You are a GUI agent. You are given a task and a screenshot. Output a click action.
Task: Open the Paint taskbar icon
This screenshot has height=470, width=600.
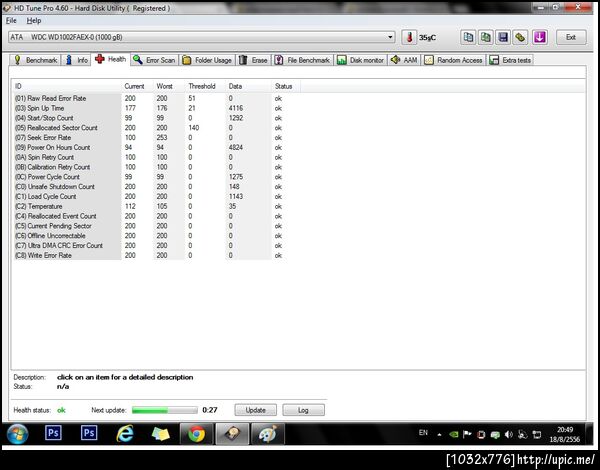tap(267, 434)
